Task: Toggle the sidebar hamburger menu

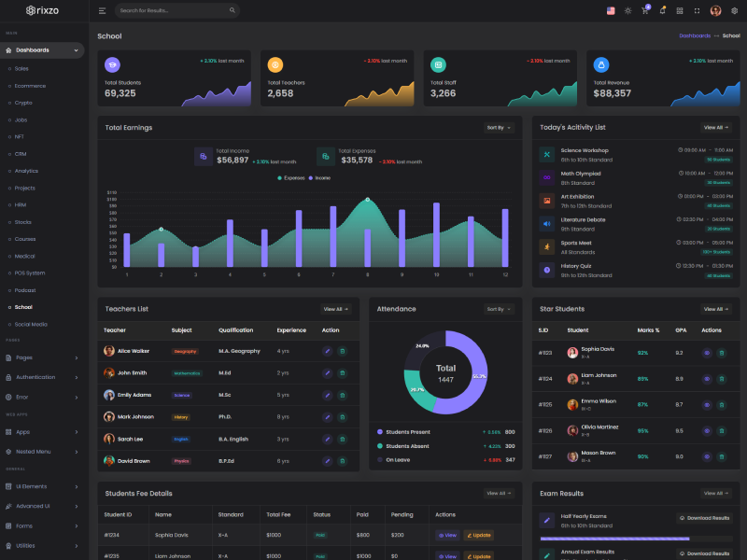Action: click(102, 10)
